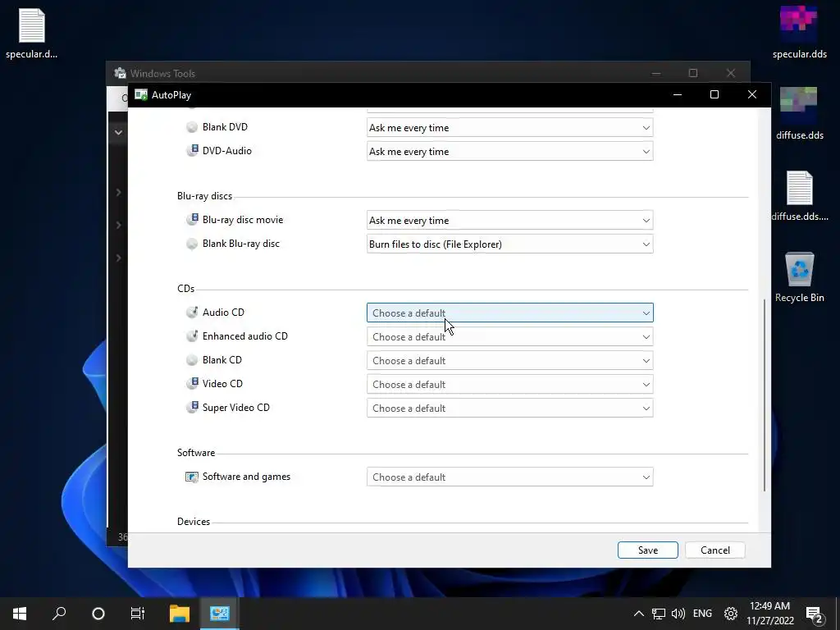The image size is (840, 630).
Task: Open the Super Video CD dropdown
Action: (509, 409)
